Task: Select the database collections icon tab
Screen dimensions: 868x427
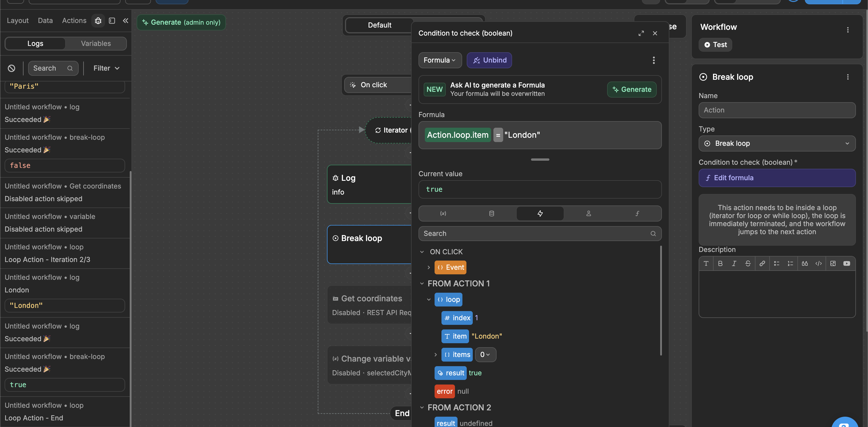Action: pyautogui.click(x=491, y=214)
